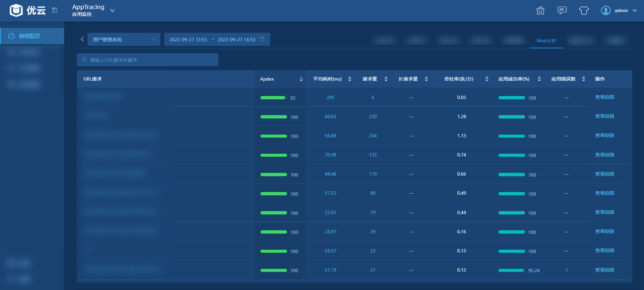
Task: Sort by the Apdex column arrows
Action: (x=301, y=79)
